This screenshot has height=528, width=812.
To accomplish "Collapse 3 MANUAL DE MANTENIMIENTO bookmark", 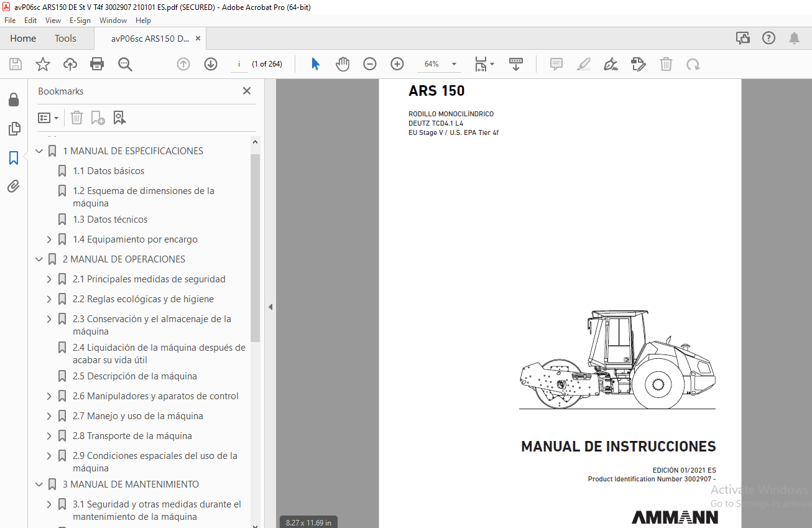I will pyautogui.click(x=39, y=484).
